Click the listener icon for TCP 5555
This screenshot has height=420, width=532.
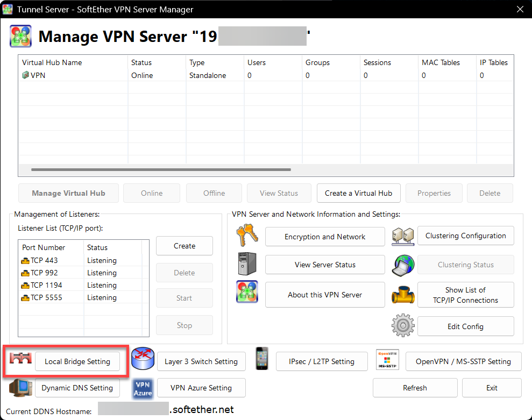25,298
